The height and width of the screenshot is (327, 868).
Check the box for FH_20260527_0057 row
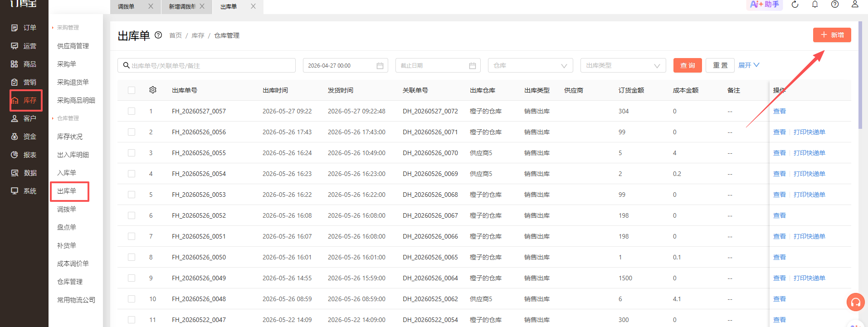click(132, 111)
